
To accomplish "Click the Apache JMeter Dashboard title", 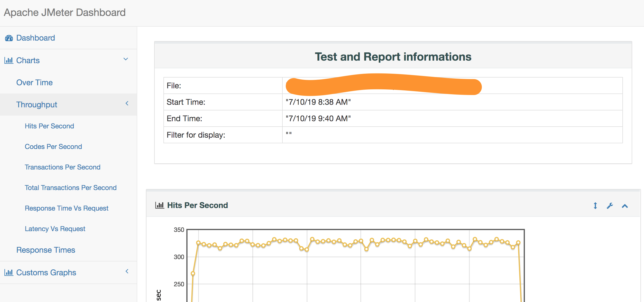I will pyautogui.click(x=65, y=13).
